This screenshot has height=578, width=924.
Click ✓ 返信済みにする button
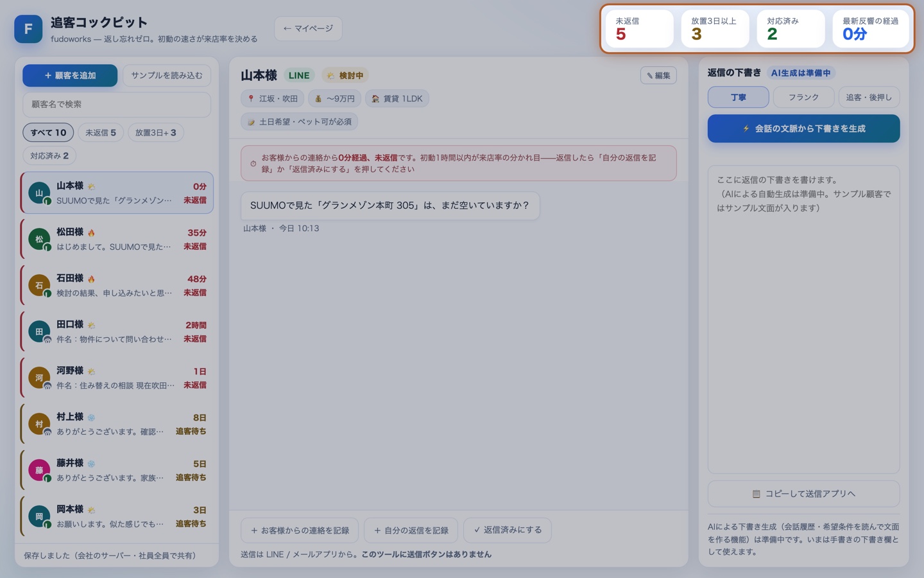[508, 530]
